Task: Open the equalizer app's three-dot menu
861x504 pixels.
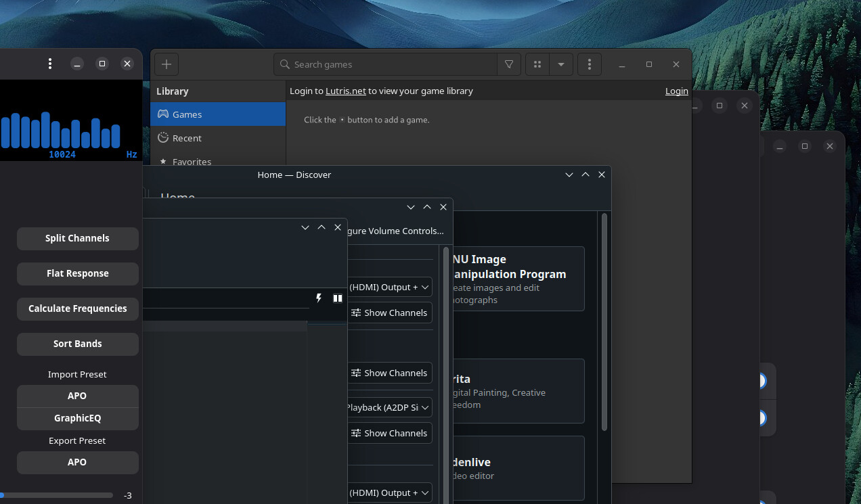Action: pos(50,64)
